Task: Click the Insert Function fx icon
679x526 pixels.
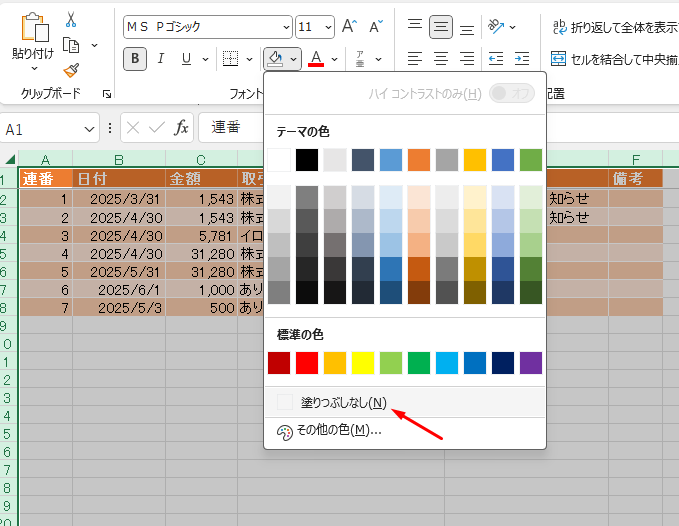Action: click(x=181, y=128)
